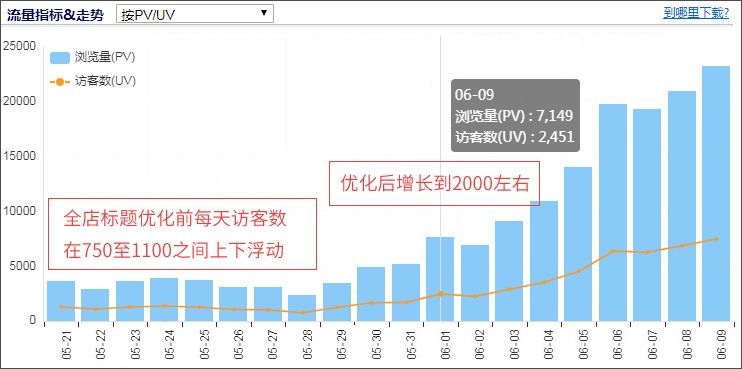Click the 06-01 x-axis date label

[x=445, y=345]
